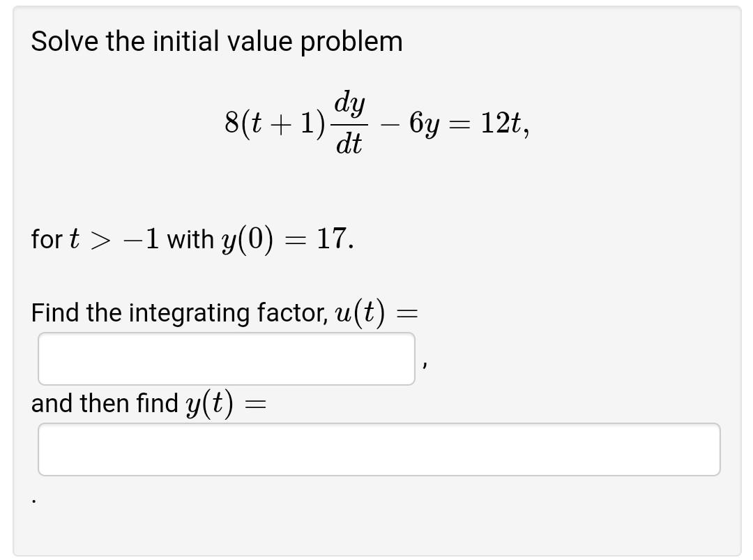Image resolution: width=753 pixels, height=560 pixels.
Task: Select the heading 'Solve the initial value problem'
Action: click(216, 40)
